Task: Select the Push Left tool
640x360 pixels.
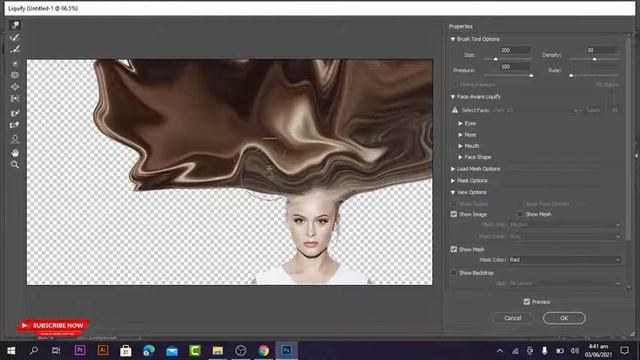Action: [x=15, y=98]
